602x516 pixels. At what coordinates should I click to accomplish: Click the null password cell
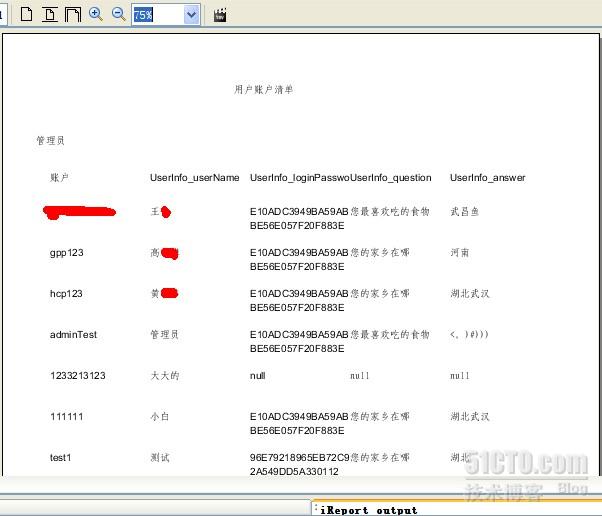pyautogui.click(x=257, y=375)
